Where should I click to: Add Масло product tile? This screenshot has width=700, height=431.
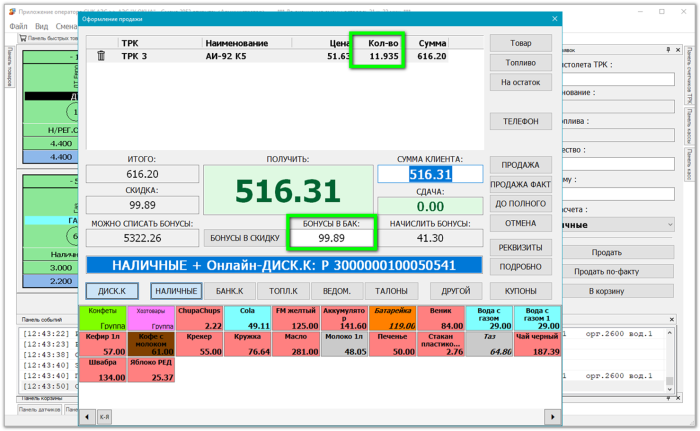tap(296, 344)
